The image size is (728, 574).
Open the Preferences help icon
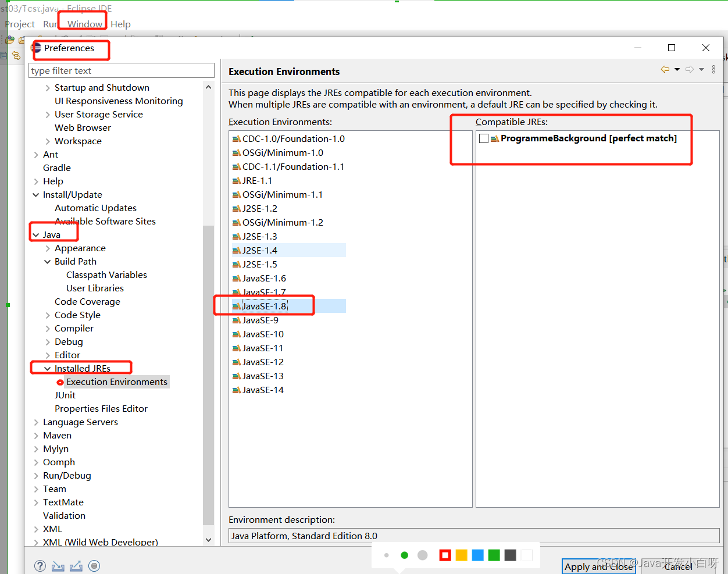tap(40, 566)
